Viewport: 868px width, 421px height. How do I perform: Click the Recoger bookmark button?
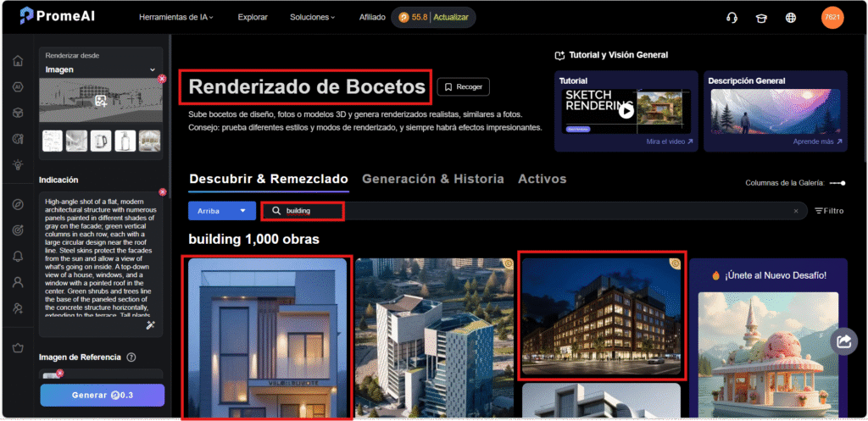click(463, 86)
